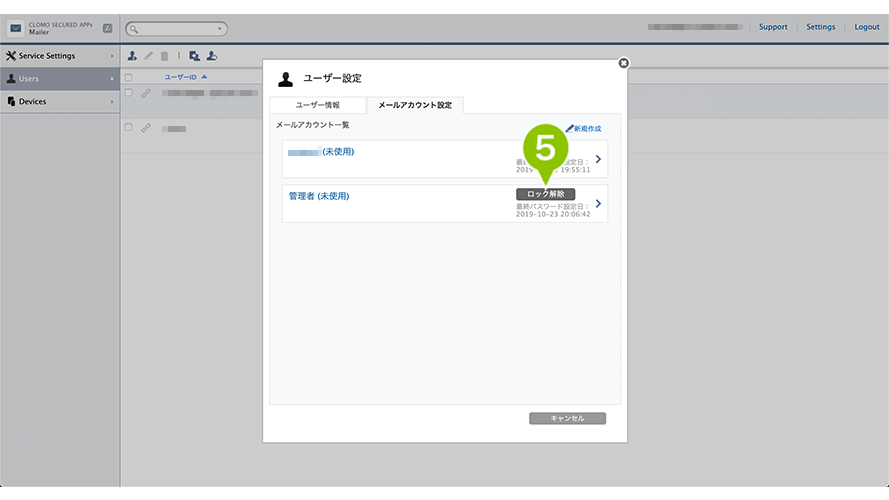Open the search box dropdown arrow
889x500 pixels.
[x=219, y=28]
